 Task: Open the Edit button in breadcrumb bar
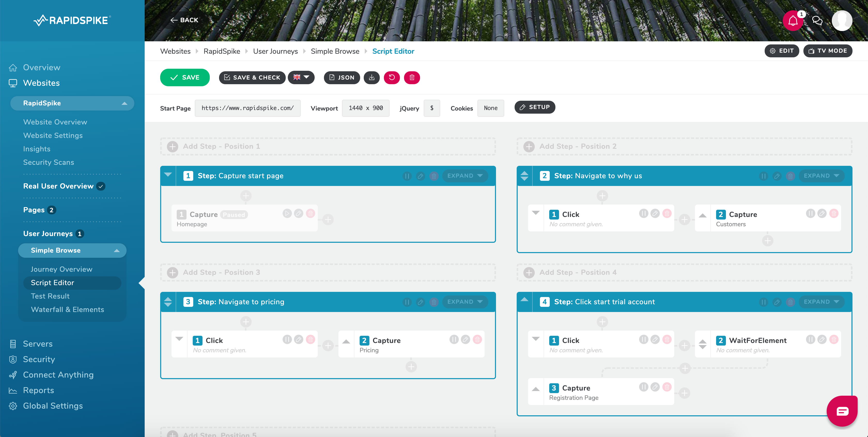click(x=781, y=51)
